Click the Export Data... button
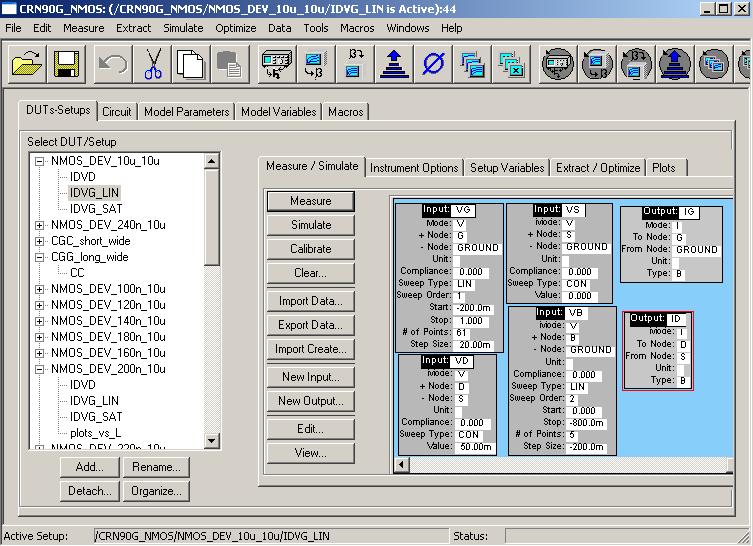Screen dimensions: 753x546 pyautogui.click(x=311, y=325)
